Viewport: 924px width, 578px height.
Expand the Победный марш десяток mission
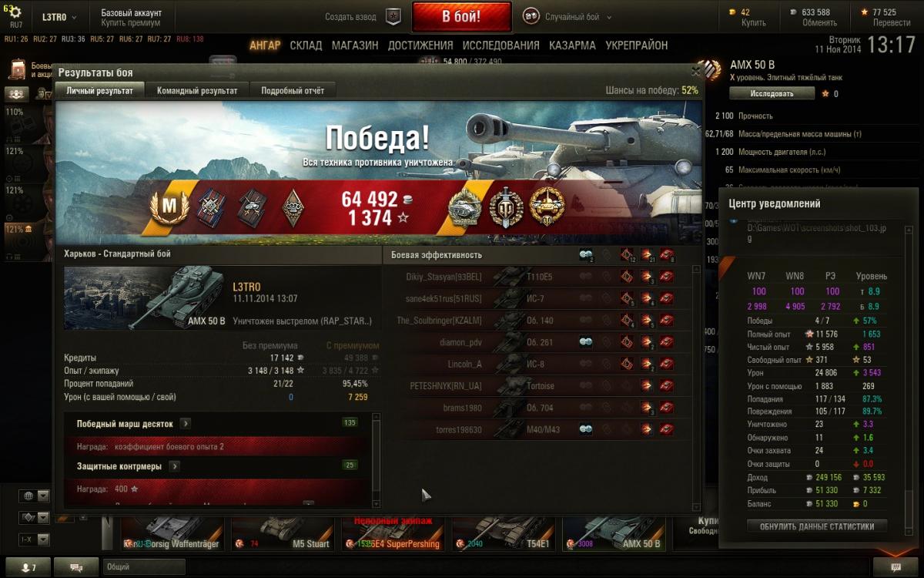[x=186, y=424]
